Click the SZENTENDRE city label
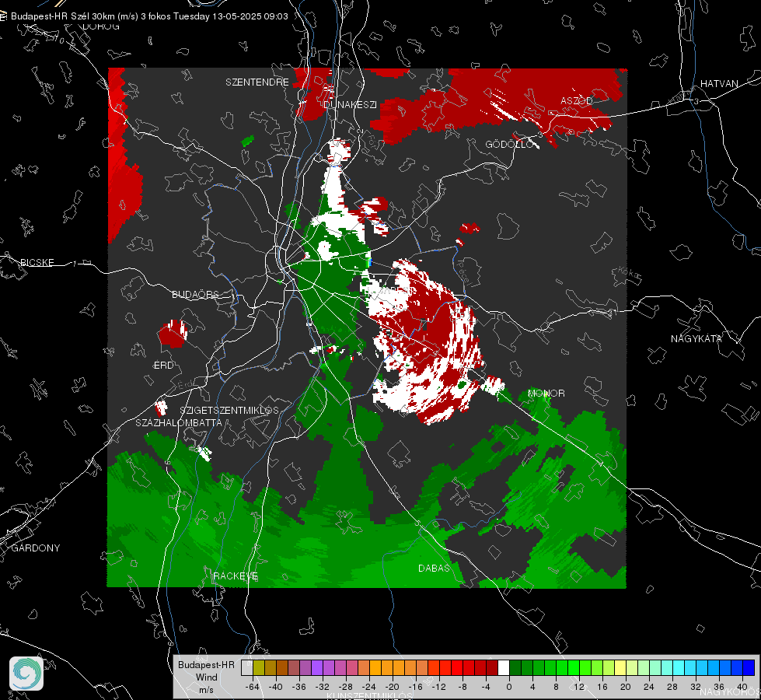The image size is (761, 700). point(257,82)
